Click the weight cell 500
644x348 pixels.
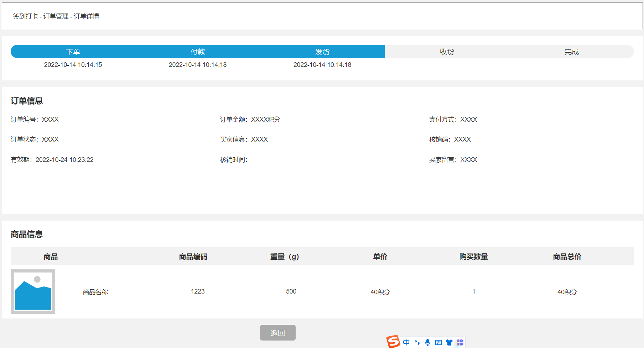click(x=291, y=291)
